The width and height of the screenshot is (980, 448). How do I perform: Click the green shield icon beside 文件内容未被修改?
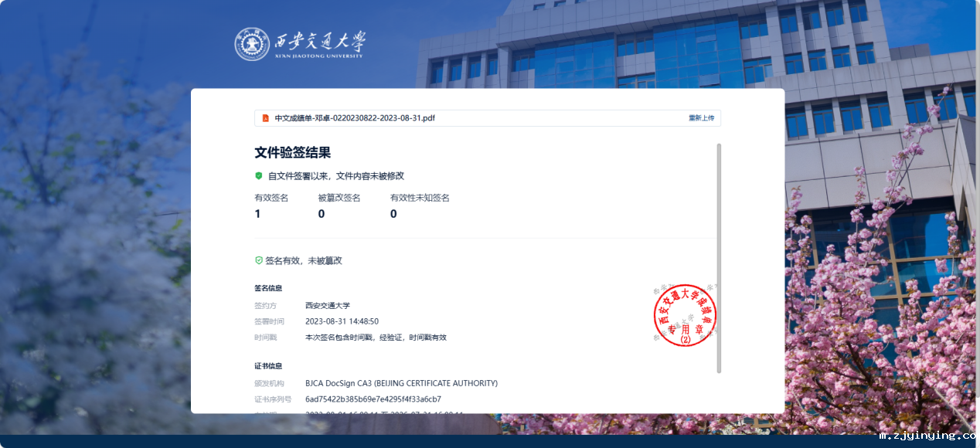tap(259, 176)
